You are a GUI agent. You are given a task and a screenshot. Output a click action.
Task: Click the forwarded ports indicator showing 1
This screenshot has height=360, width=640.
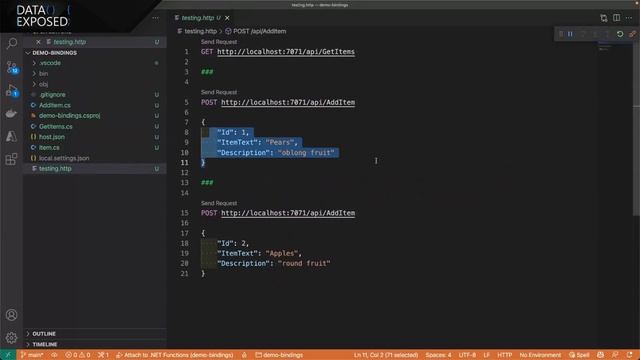[x=103, y=355]
